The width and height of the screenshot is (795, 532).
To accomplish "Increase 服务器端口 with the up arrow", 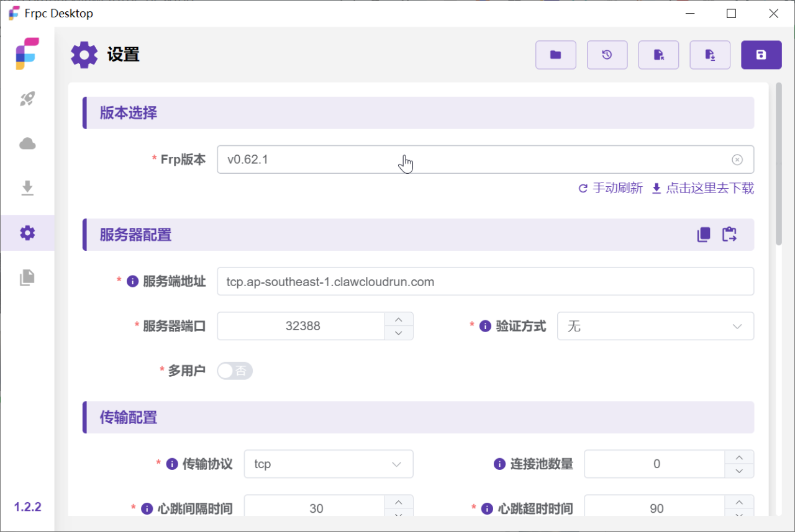I will coord(399,319).
